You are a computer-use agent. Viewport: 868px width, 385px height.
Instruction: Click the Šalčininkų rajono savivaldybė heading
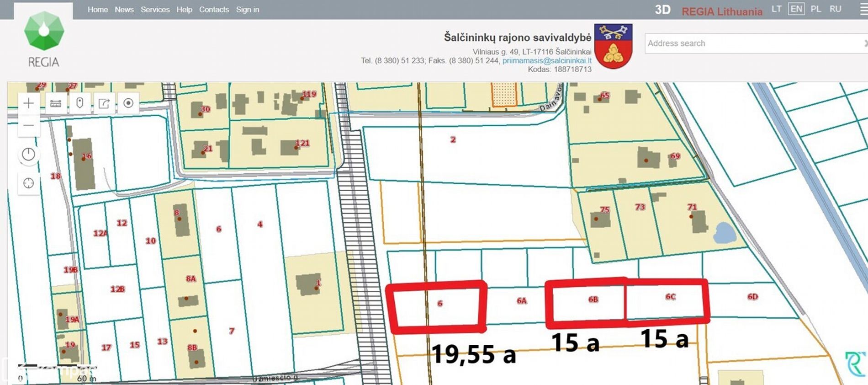[x=518, y=37]
